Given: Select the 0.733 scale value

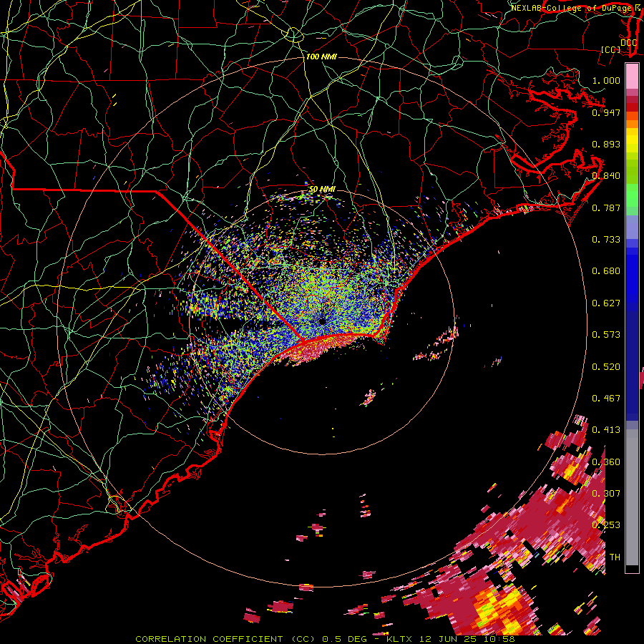Looking at the screenshot, I should point(606,239).
